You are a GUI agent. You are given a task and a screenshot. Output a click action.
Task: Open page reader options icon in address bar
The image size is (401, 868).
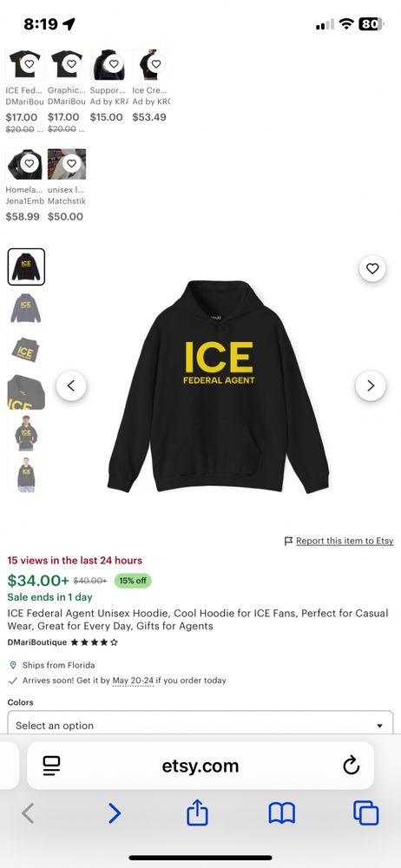point(51,766)
